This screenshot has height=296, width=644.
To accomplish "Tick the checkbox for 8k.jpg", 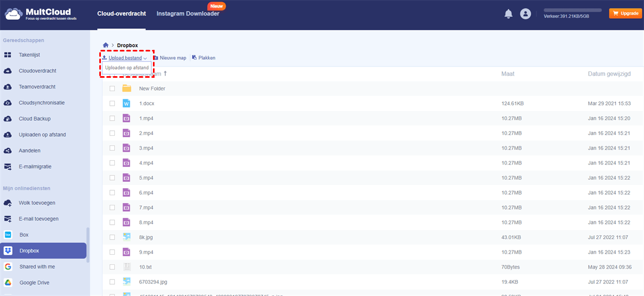I will tap(112, 237).
